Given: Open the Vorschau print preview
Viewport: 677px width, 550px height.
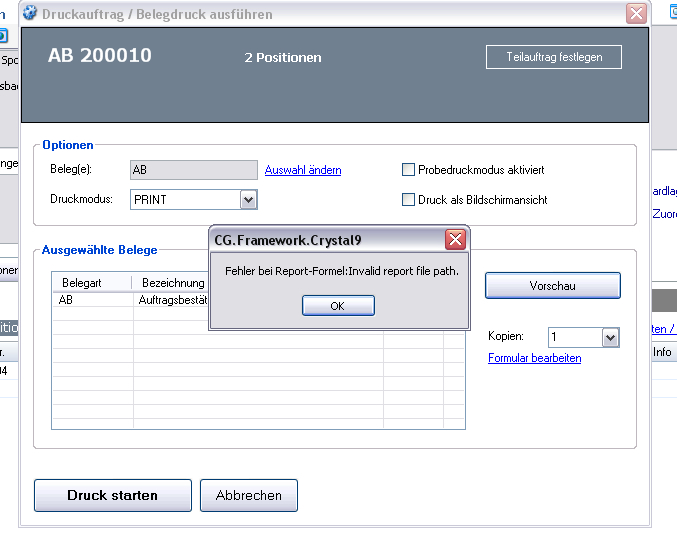Looking at the screenshot, I should pyautogui.click(x=552, y=286).
